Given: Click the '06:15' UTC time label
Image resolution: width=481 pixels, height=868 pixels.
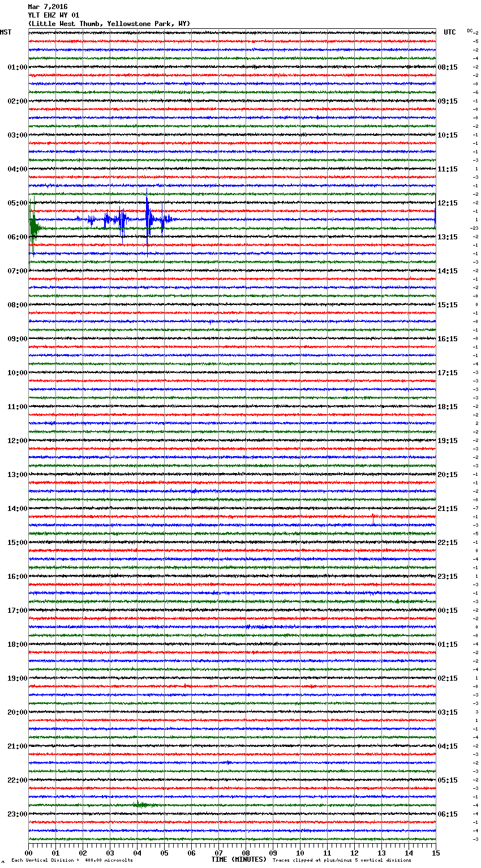Looking at the screenshot, I should (x=448, y=814).
